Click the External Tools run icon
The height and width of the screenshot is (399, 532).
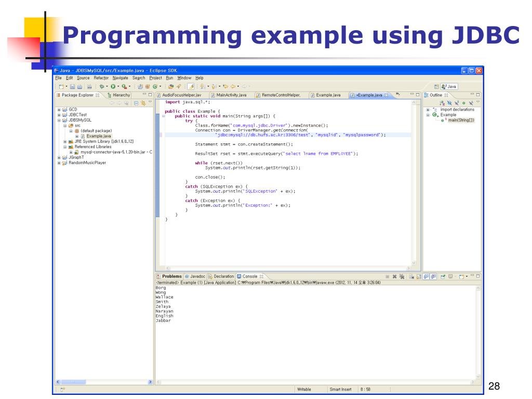point(125,87)
